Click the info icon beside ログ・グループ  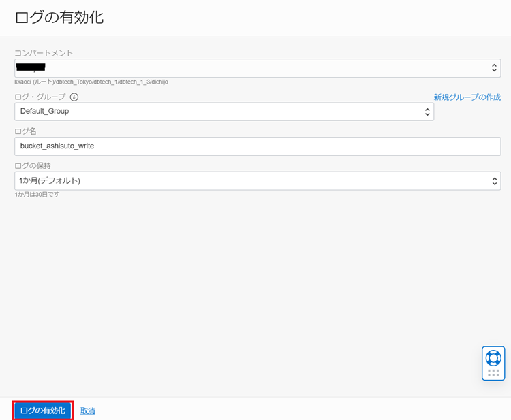[74, 97]
